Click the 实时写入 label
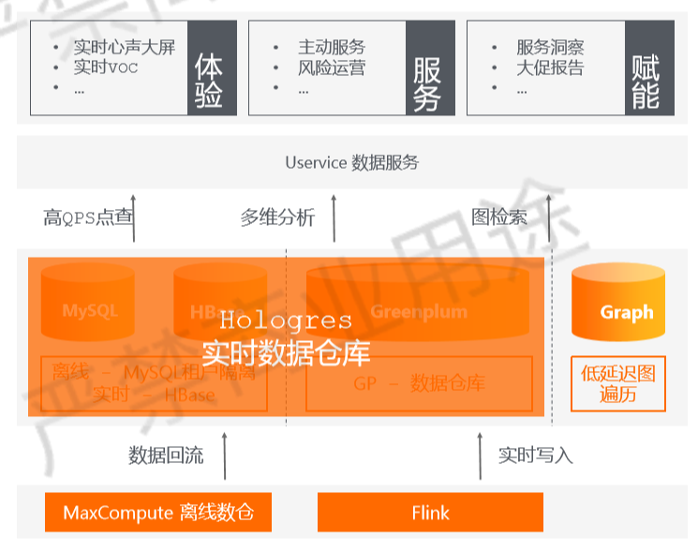 click(535, 455)
